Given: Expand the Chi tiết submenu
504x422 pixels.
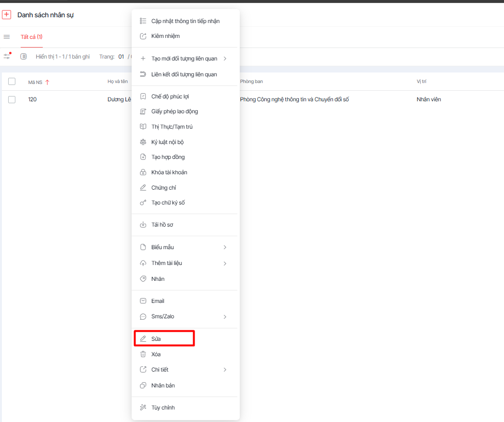Looking at the screenshot, I should [225, 370].
